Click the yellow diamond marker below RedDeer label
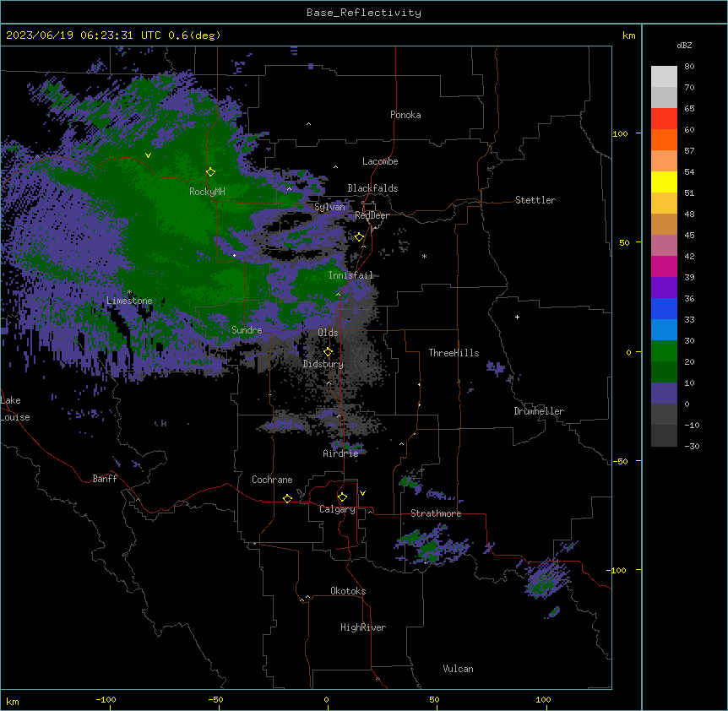The width and height of the screenshot is (728, 711). click(359, 237)
